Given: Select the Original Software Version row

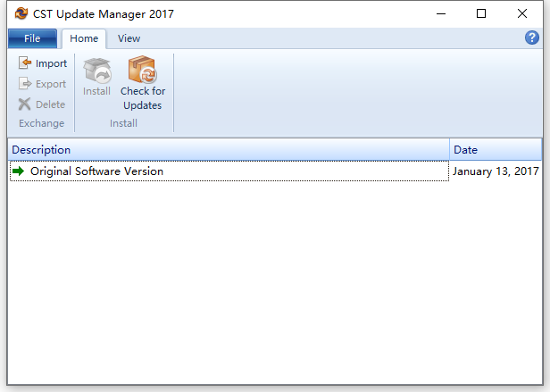Looking at the screenshot, I should [x=229, y=171].
